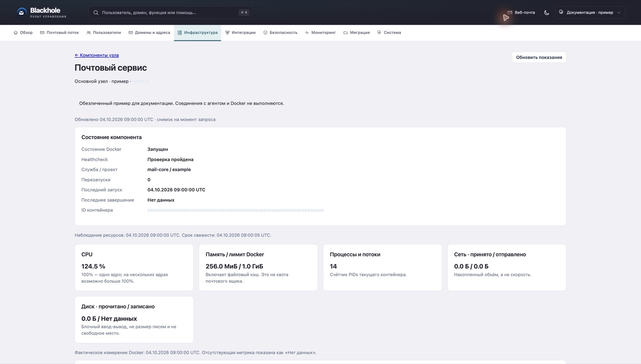This screenshot has height=364, width=641.
Task: Click the Документация · пример selector
Action: (590, 12)
